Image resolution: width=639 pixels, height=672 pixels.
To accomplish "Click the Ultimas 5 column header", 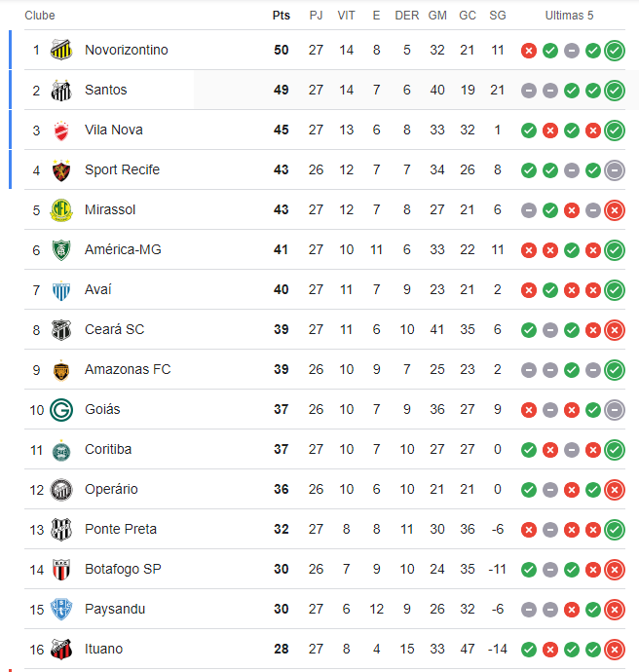I will [569, 16].
